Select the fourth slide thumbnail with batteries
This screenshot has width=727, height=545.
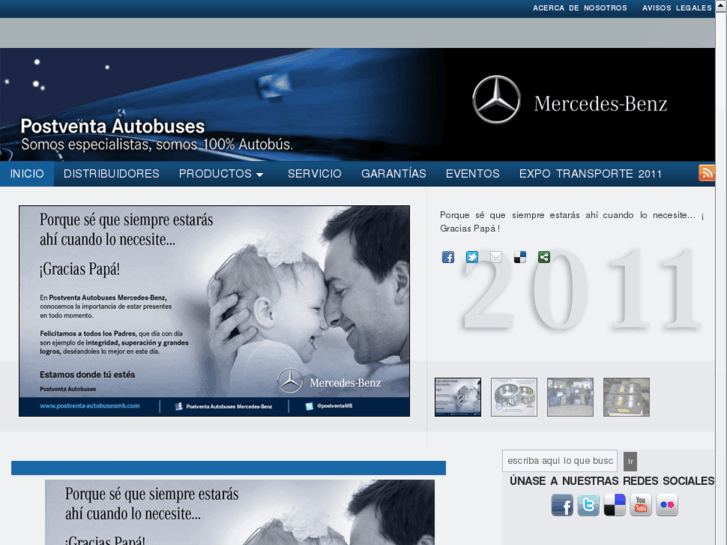(x=626, y=397)
